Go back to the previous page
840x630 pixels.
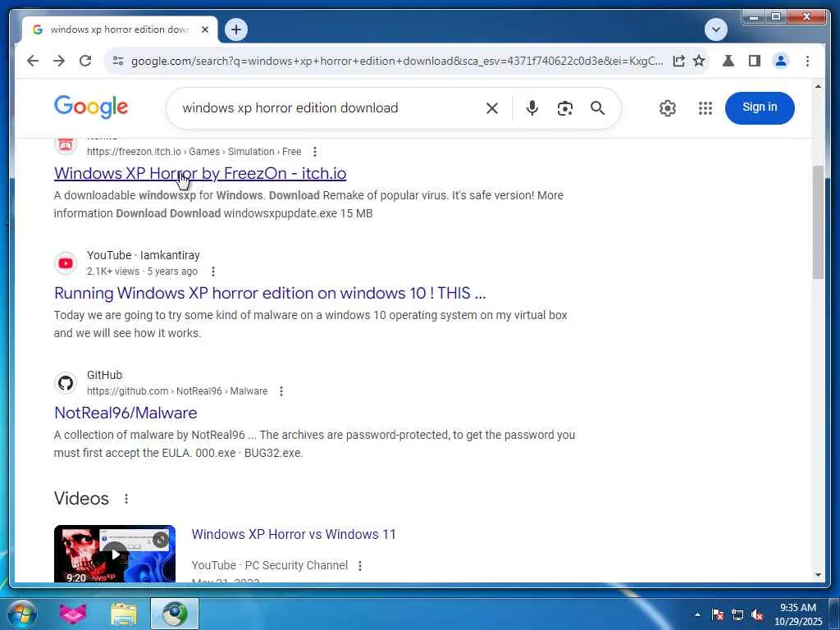click(x=33, y=61)
